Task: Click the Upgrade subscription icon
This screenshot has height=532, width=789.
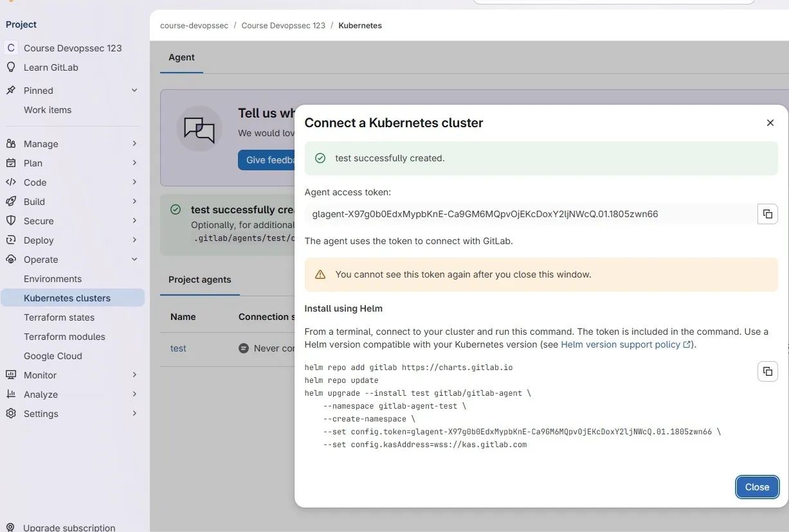Action: [11, 528]
